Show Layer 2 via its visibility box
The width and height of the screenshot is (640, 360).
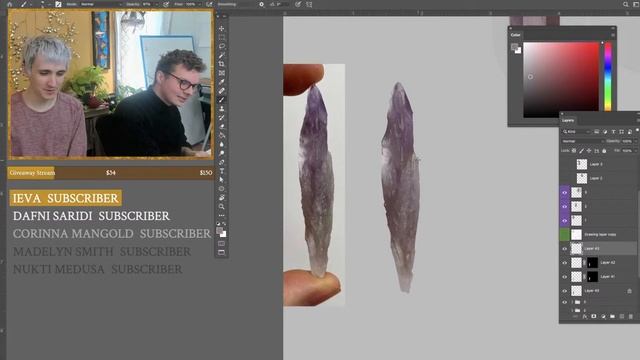coord(565,178)
